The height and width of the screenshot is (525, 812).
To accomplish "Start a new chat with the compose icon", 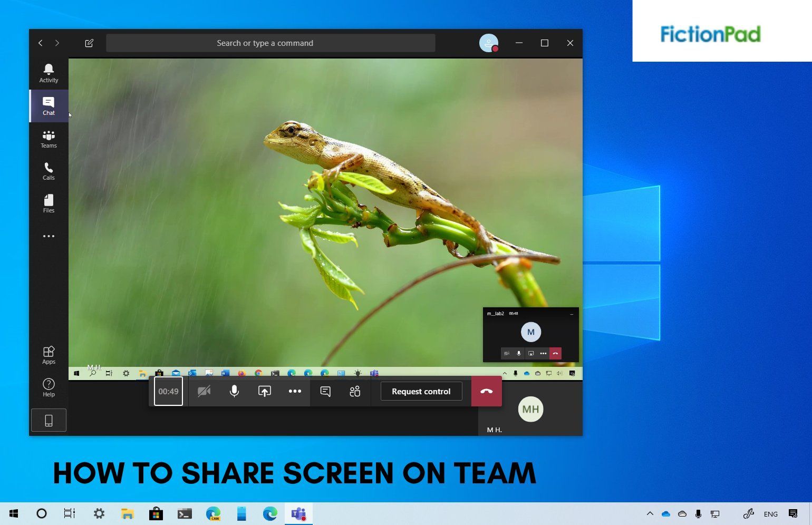I will [x=89, y=43].
